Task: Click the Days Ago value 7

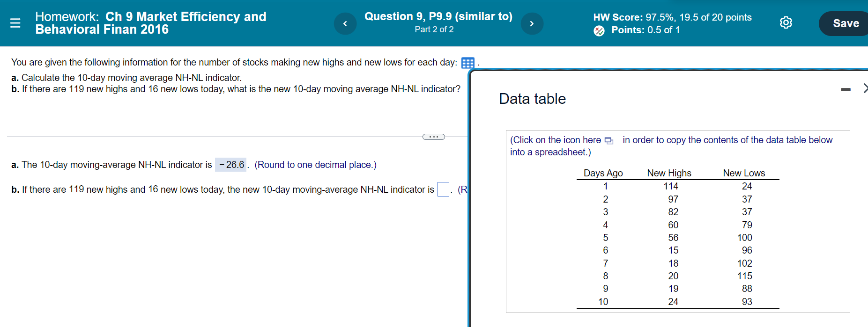Action: (x=606, y=263)
